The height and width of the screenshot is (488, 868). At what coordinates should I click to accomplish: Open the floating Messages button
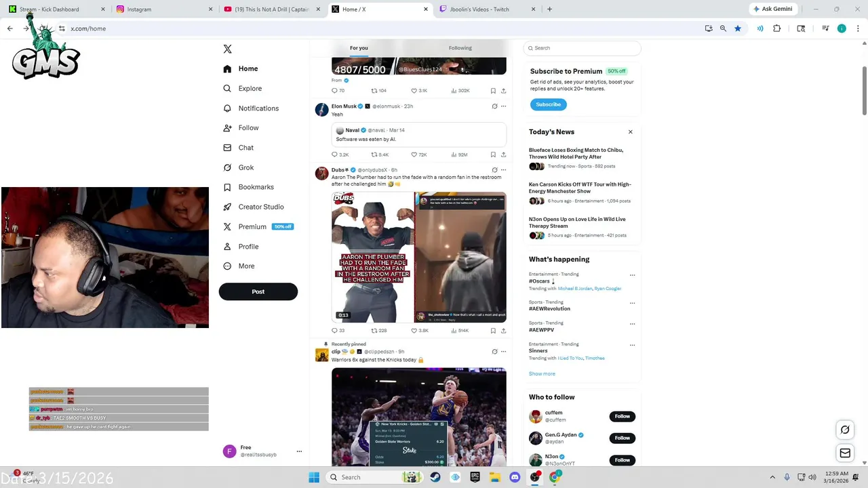click(x=845, y=453)
